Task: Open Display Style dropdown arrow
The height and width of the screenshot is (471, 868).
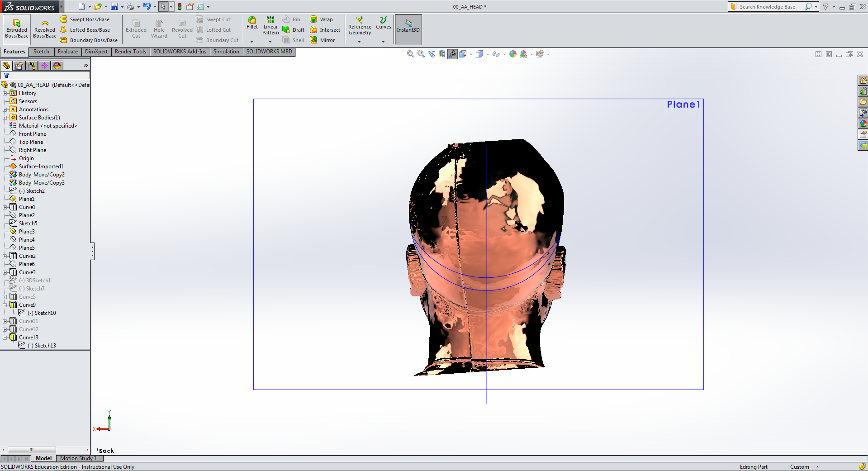Action: (488, 54)
